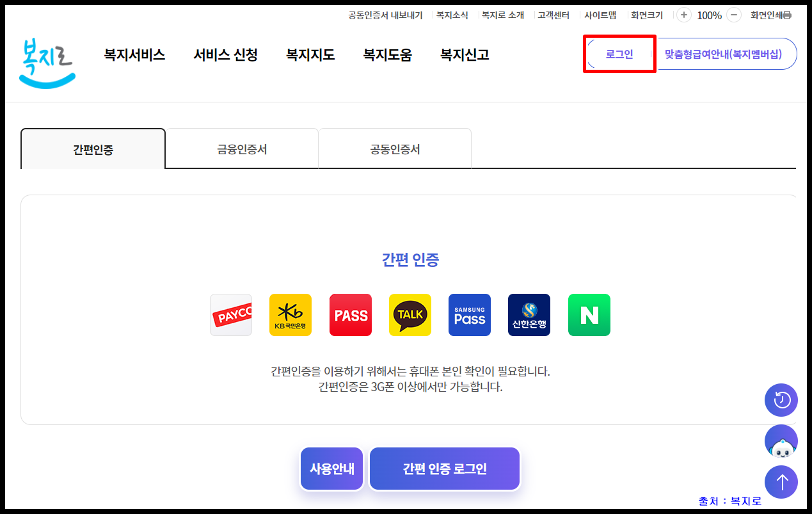Click the scroll-to-top arrow icon
This screenshot has width=812, height=514.
(x=781, y=482)
